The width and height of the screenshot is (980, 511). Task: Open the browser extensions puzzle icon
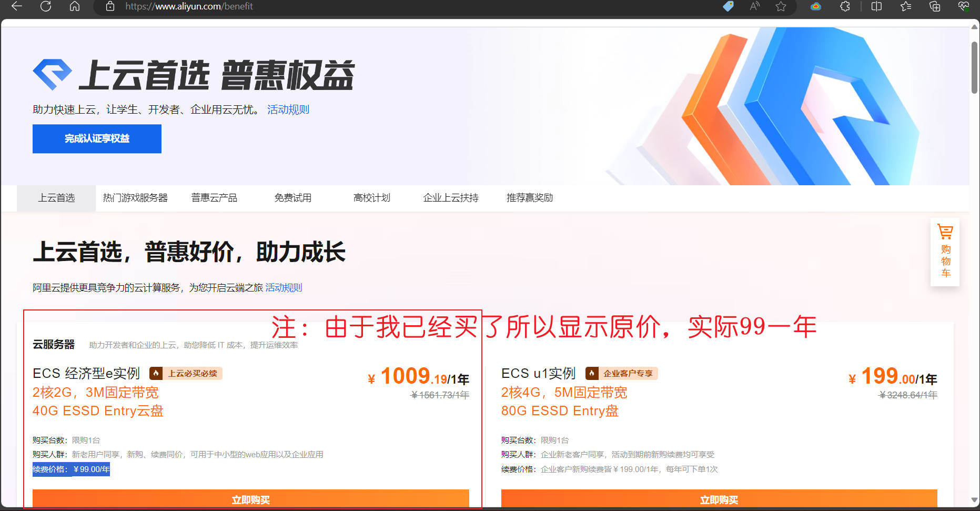(845, 6)
